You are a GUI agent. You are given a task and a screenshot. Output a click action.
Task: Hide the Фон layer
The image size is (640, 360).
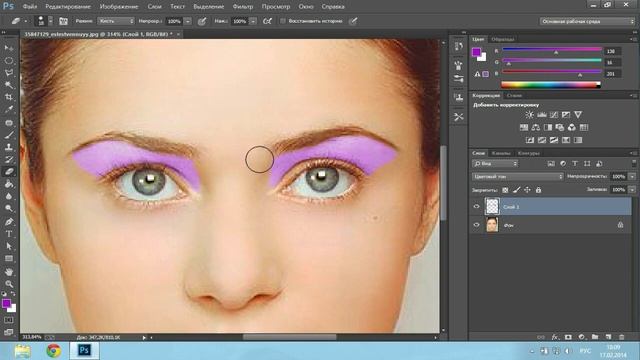(x=476, y=225)
